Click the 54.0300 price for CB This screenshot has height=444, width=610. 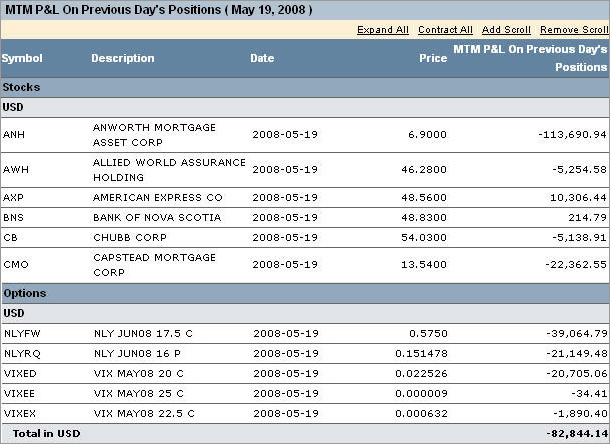point(424,237)
